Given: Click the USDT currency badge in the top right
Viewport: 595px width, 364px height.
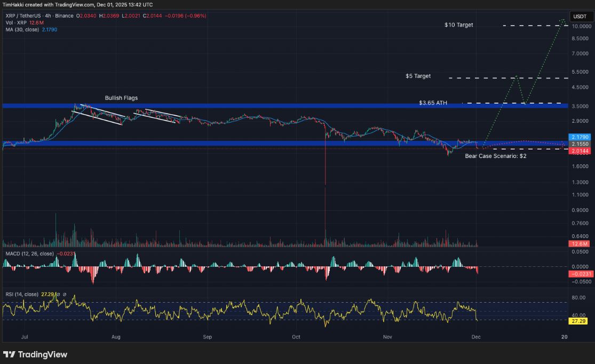Looking at the screenshot, I should point(580,17).
